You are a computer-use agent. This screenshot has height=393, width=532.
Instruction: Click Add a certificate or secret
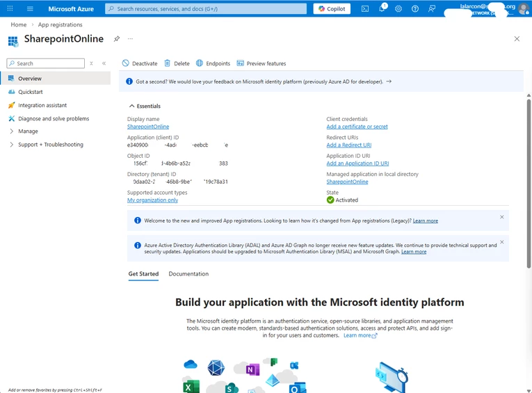click(357, 127)
